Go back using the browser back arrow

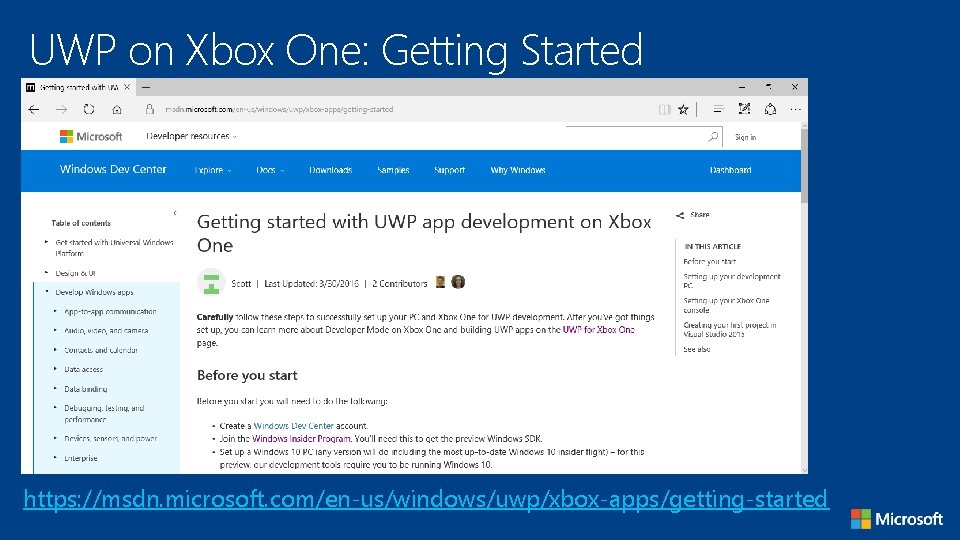pyautogui.click(x=34, y=110)
